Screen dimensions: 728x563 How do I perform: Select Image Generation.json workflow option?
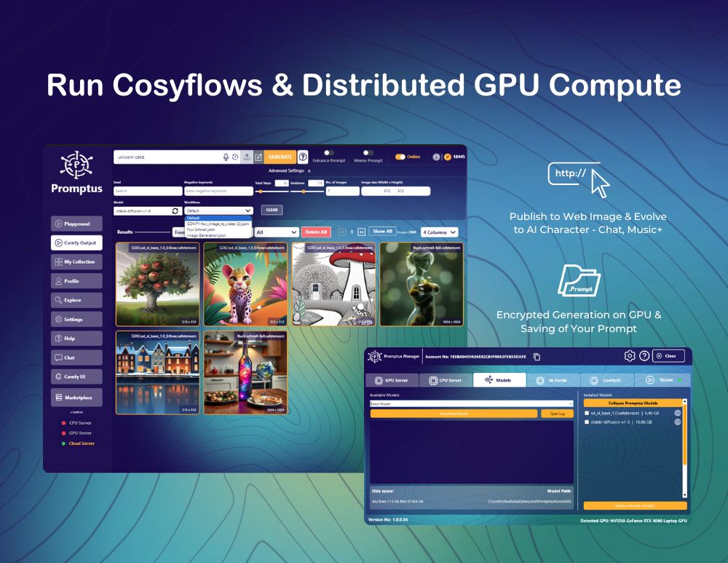click(x=218, y=235)
